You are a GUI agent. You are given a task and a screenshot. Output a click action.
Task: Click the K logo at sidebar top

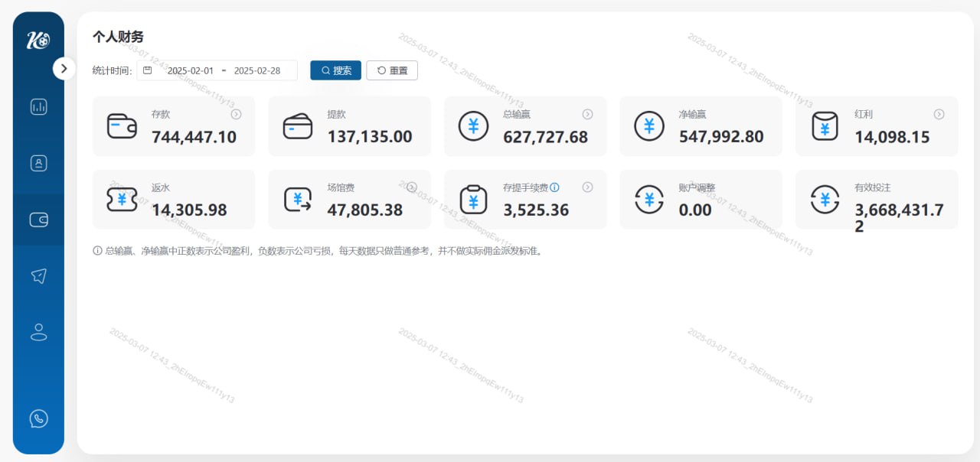click(x=38, y=41)
